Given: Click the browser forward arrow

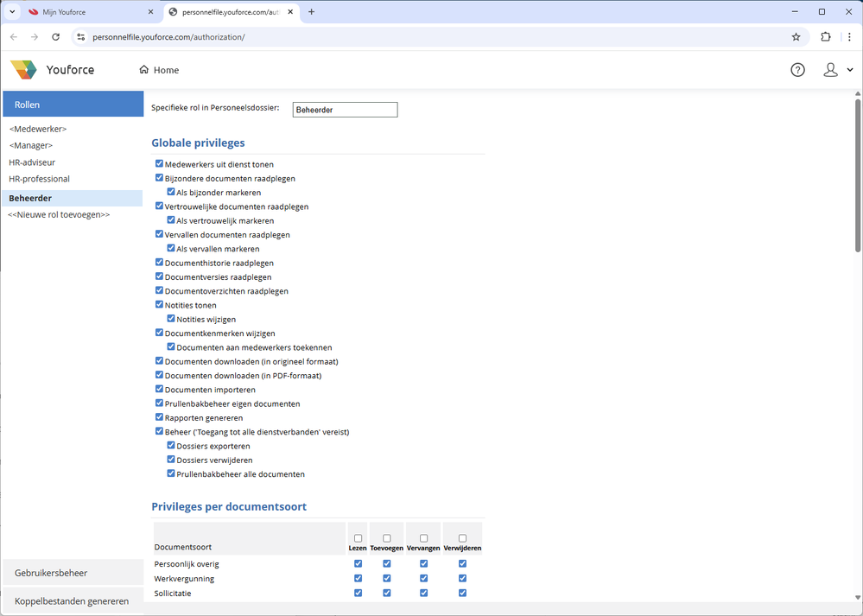Looking at the screenshot, I should point(35,37).
